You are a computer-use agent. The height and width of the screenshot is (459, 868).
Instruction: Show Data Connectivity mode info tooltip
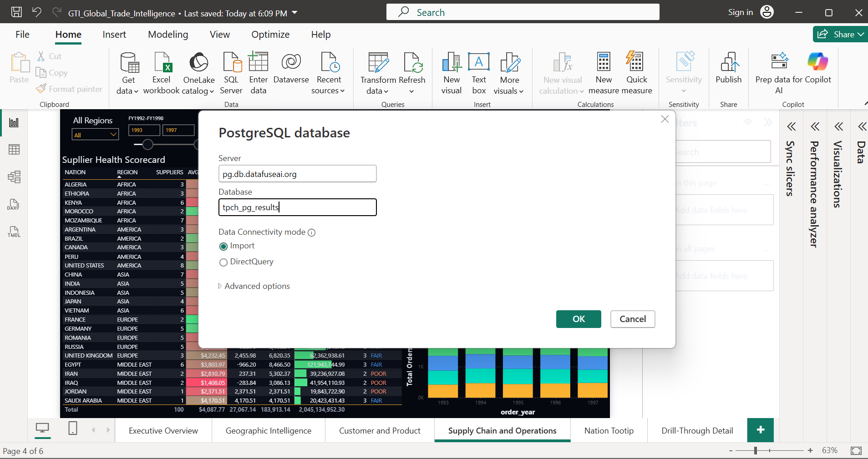[x=312, y=232]
